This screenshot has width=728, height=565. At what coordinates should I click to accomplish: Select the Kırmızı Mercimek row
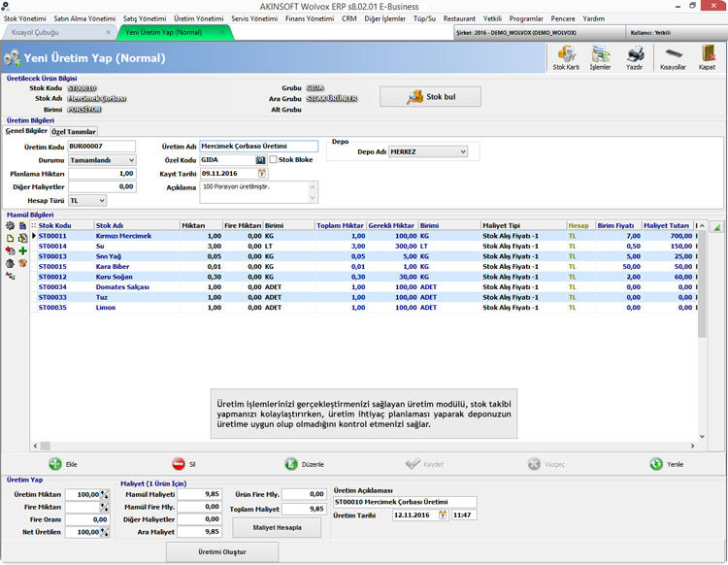coord(364,236)
